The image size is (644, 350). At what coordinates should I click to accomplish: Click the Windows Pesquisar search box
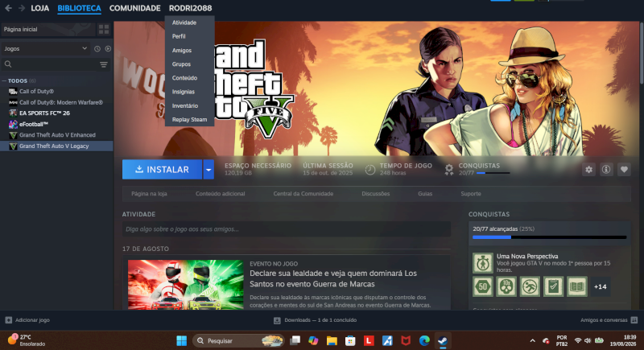click(x=238, y=340)
